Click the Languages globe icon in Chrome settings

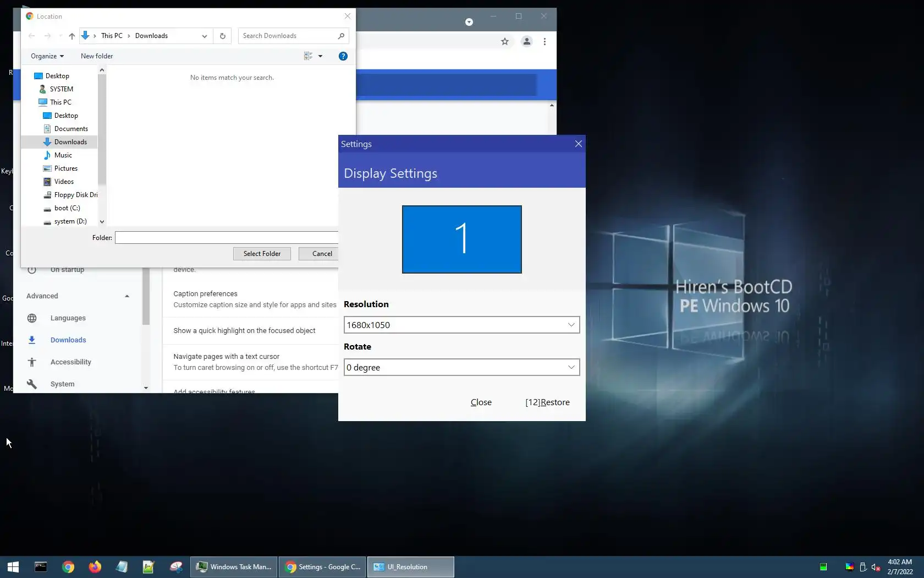pos(32,318)
